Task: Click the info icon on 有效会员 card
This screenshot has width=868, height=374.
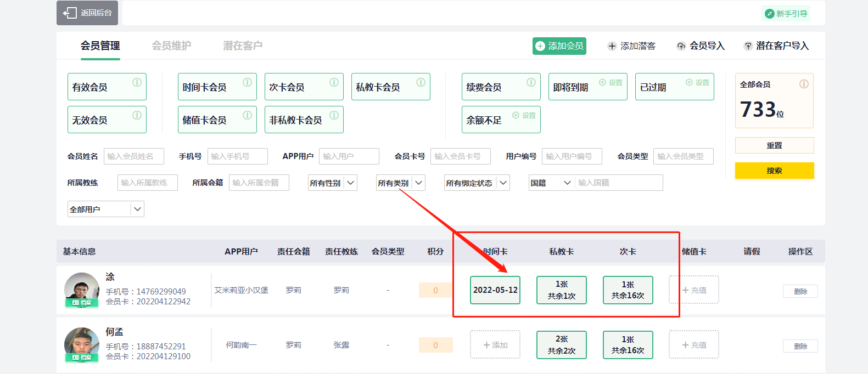Action: point(137,82)
